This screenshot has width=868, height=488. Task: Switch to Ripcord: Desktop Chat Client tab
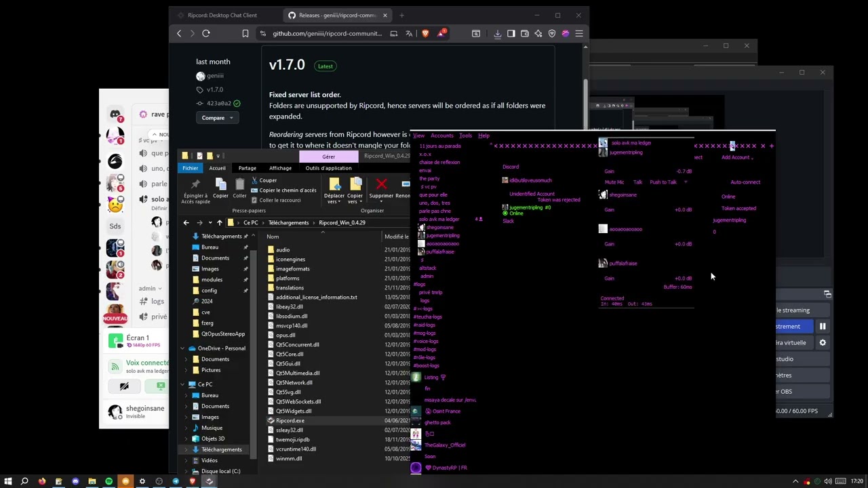[x=222, y=15]
